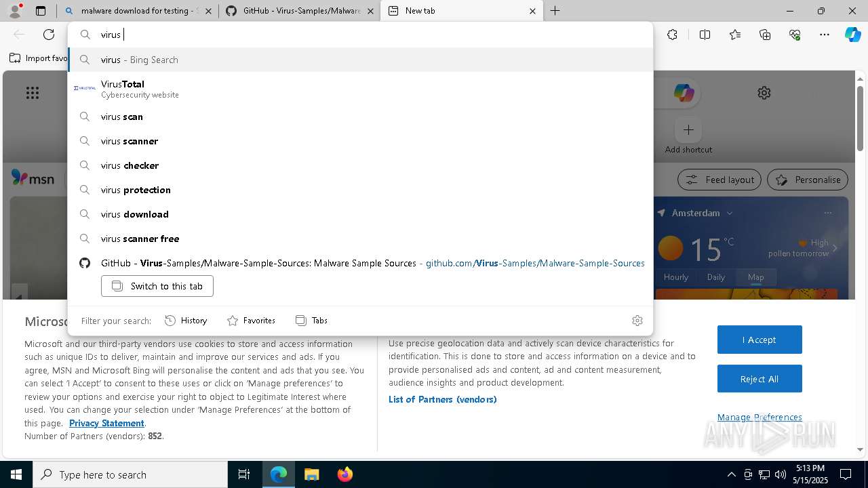Screen dimensions: 868x488
Task: Open new tab page settings gear
Action: [764, 93]
